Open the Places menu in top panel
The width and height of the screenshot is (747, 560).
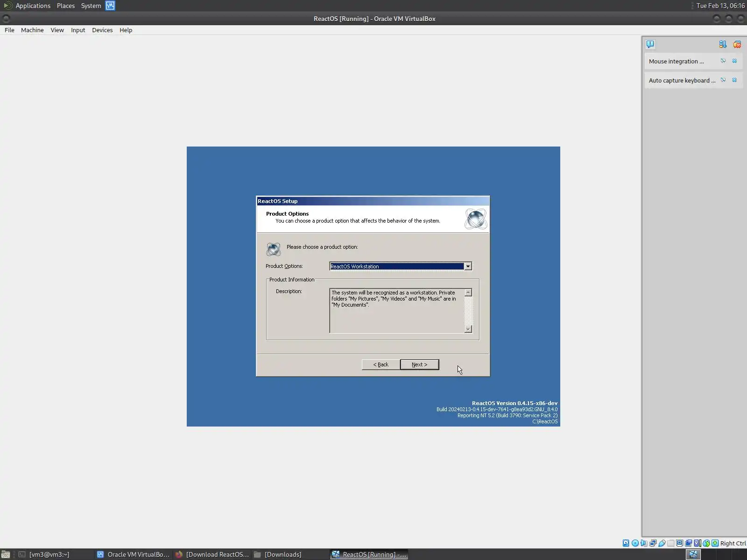(x=66, y=6)
